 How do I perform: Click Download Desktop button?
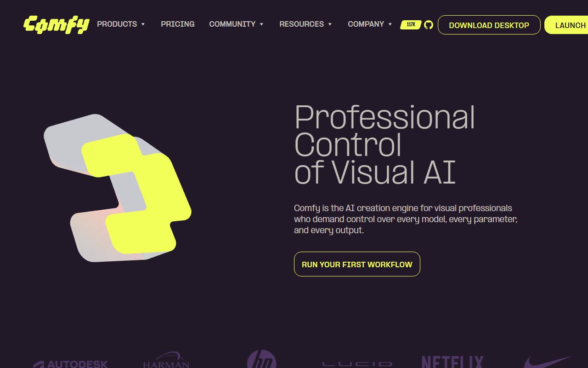pyautogui.click(x=489, y=25)
